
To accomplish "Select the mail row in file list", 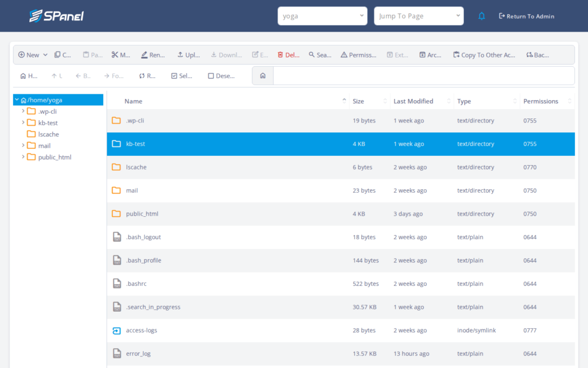I will coord(341,190).
